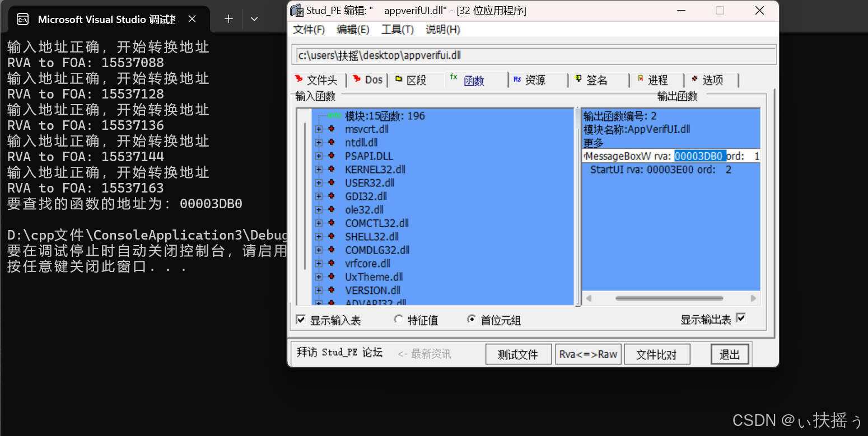Click console line 要查找的函数的地址为: 00003DB0
Viewport: 868px width, 436px height.
click(125, 204)
